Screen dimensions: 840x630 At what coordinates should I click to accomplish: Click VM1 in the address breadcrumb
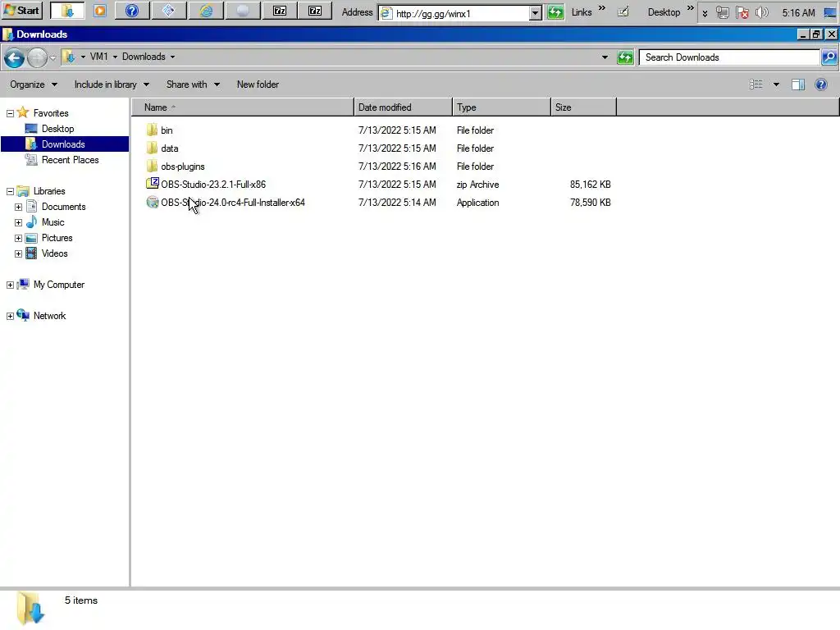[x=98, y=57]
